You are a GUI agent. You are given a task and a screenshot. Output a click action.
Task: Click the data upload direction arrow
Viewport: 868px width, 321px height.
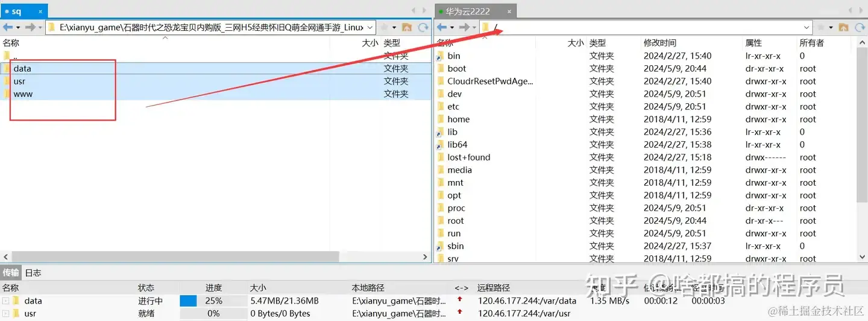click(460, 300)
